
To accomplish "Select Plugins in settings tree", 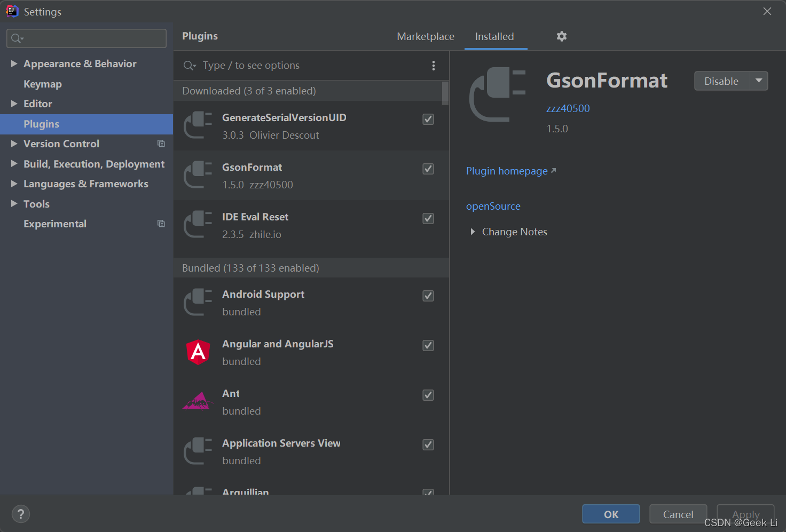I will [x=87, y=124].
